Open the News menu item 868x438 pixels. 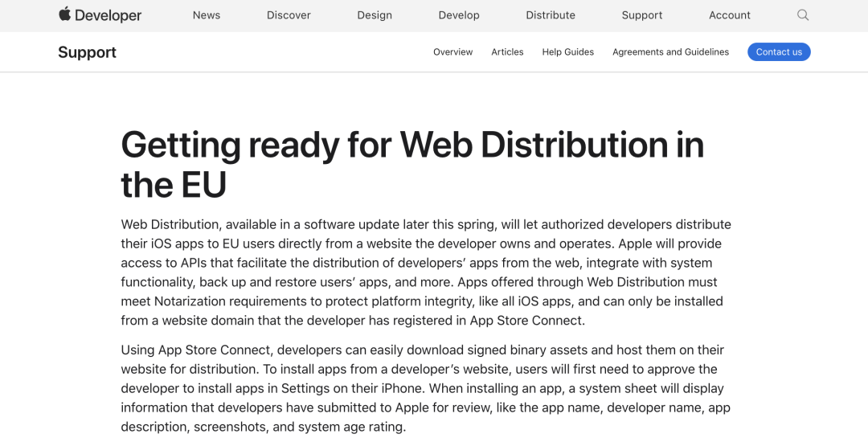coord(207,15)
